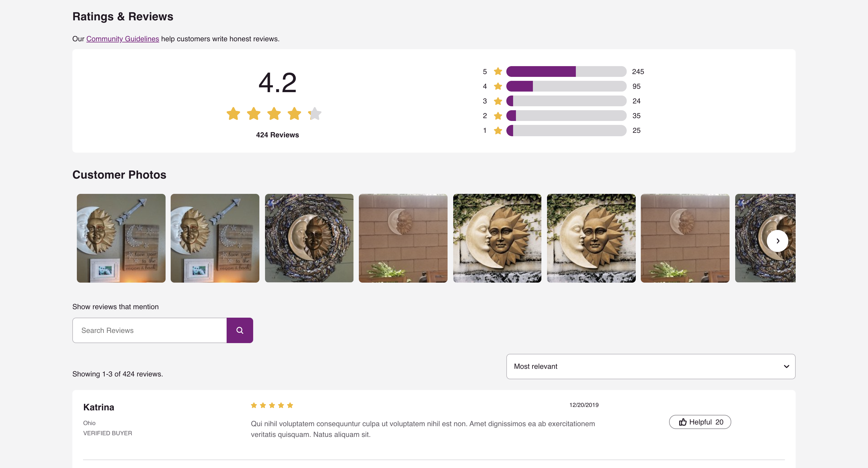Filter reviews by 2-star bar
The width and height of the screenshot is (868, 468).
pyautogui.click(x=566, y=116)
